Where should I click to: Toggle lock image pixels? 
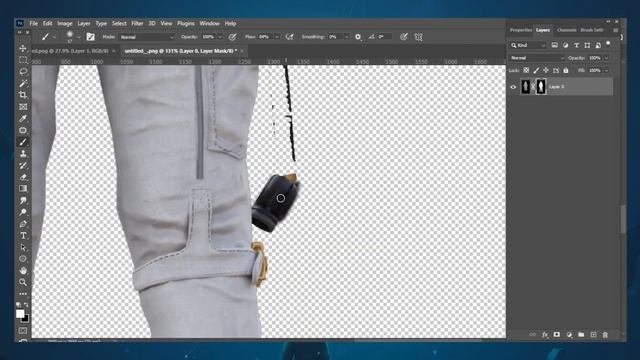point(536,71)
